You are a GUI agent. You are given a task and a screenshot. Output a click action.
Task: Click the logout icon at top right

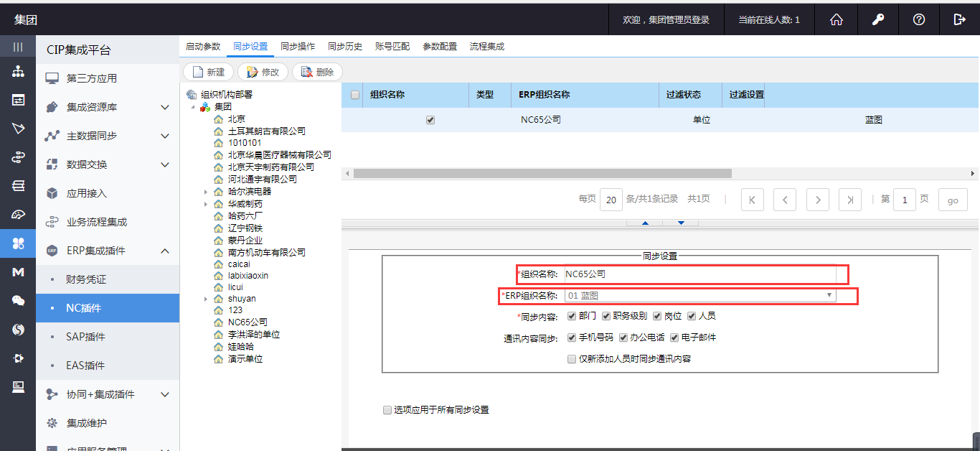click(x=959, y=20)
